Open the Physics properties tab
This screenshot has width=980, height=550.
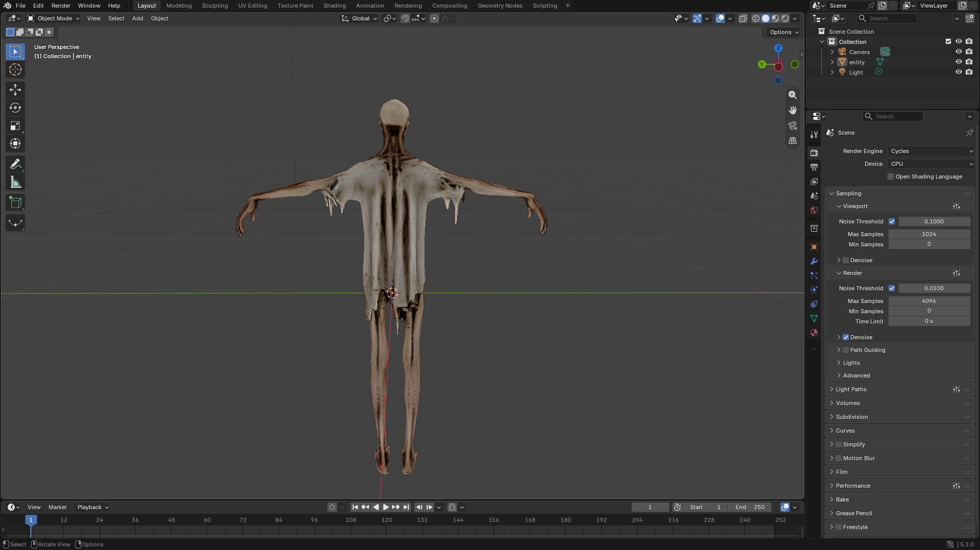coord(814,290)
